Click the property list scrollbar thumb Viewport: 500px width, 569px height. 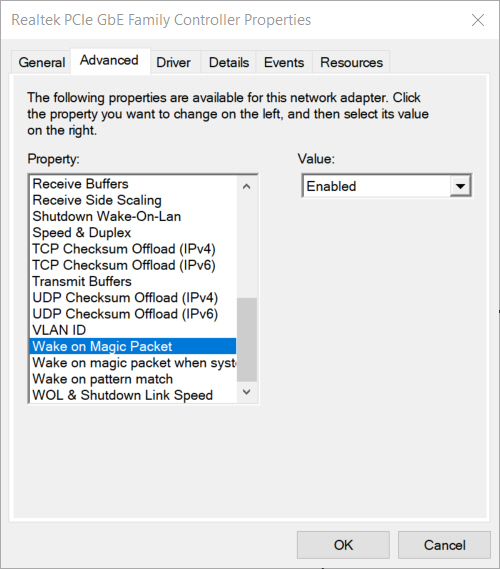pos(247,340)
